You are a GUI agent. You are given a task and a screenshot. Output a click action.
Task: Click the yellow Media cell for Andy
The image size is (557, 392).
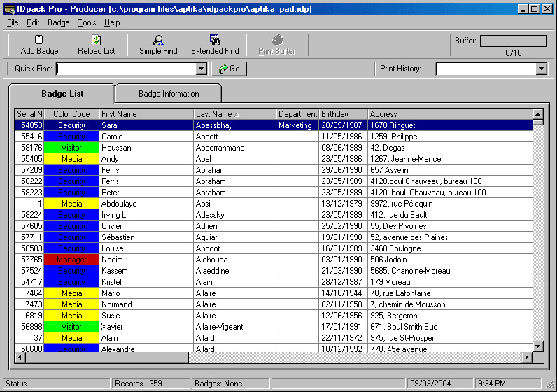point(71,158)
